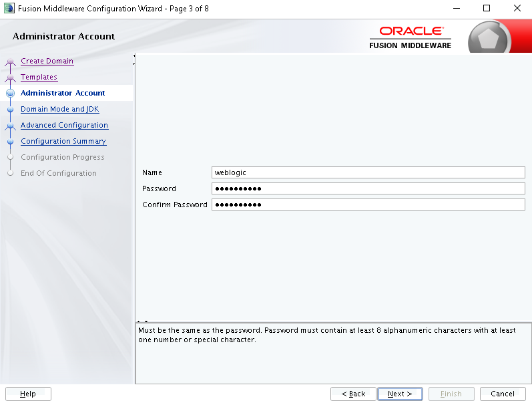Open Configuration Summary step link
This screenshot has width=532, height=403.
click(x=63, y=141)
